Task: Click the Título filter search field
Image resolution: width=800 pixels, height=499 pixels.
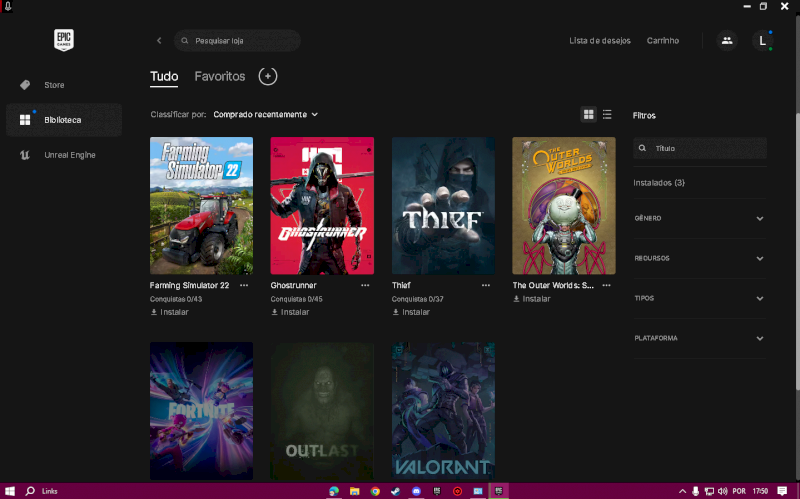Action: point(705,148)
